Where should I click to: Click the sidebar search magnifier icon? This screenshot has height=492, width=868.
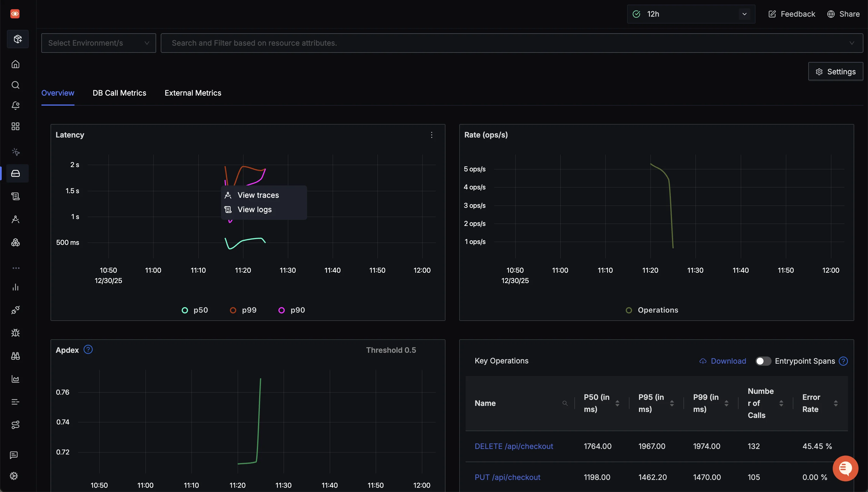click(x=15, y=85)
